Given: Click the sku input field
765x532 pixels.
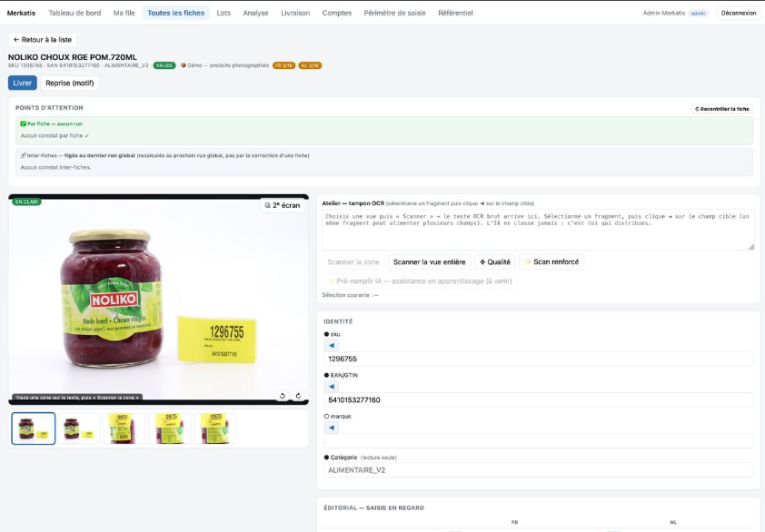Looking at the screenshot, I should point(538,359).
